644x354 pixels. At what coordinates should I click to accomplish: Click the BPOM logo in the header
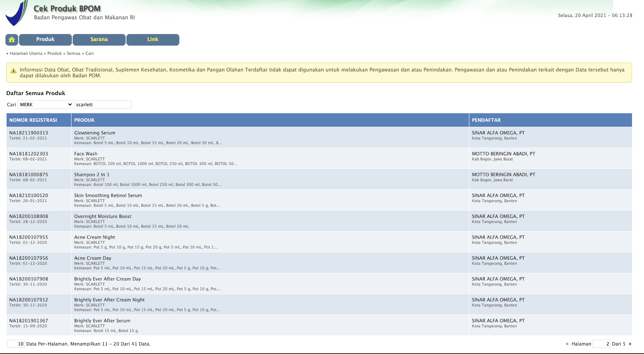pos(17,13)
